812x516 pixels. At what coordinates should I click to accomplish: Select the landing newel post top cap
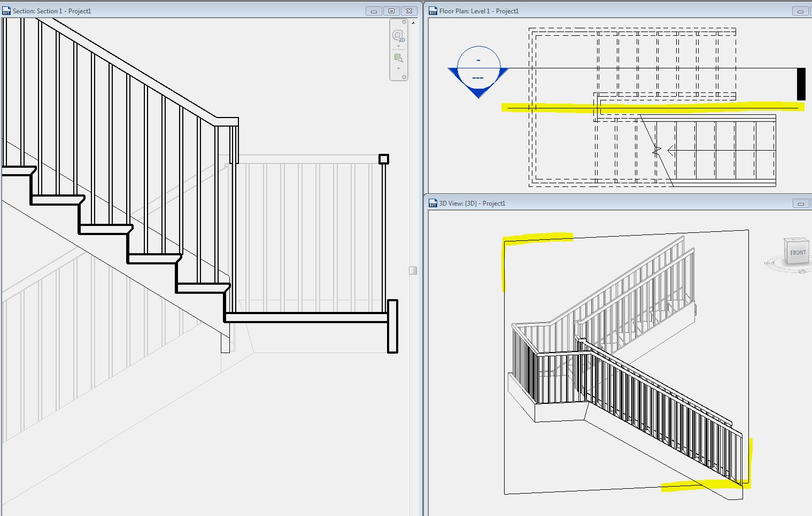(384, 159)
